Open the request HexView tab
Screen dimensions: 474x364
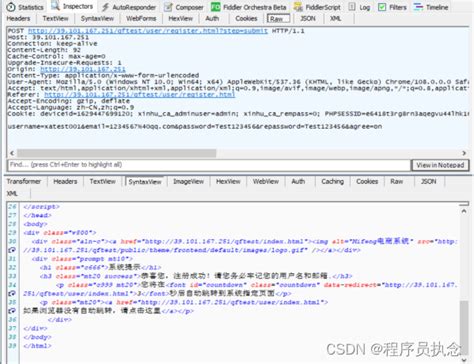[180, 18]
